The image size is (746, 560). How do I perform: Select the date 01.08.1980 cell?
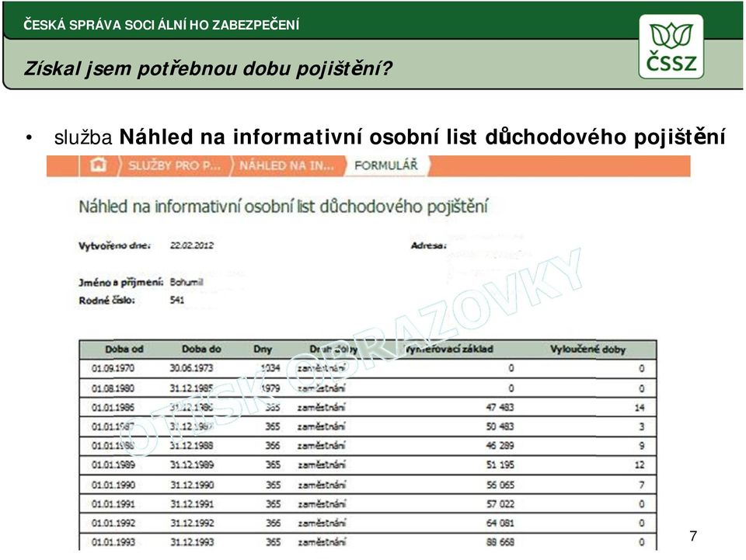pos(113,388)
